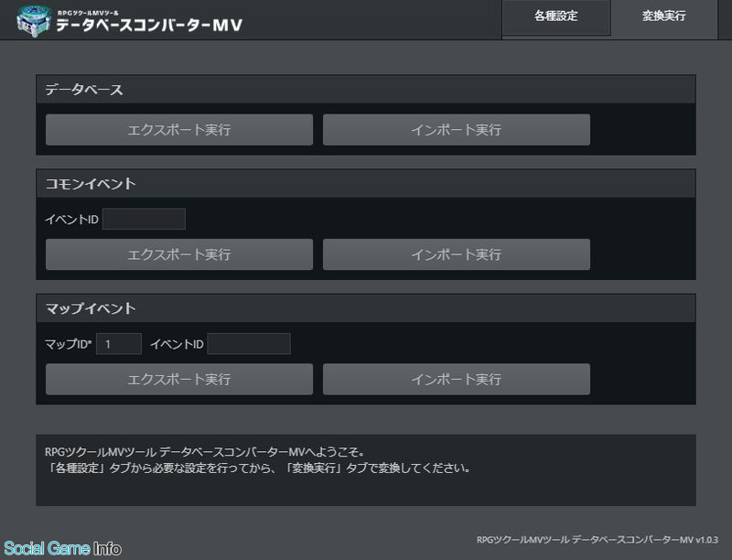The image size is (732, 560).
Task: Switch to the 変換実行 tab
Action: [x=664, y=17]
